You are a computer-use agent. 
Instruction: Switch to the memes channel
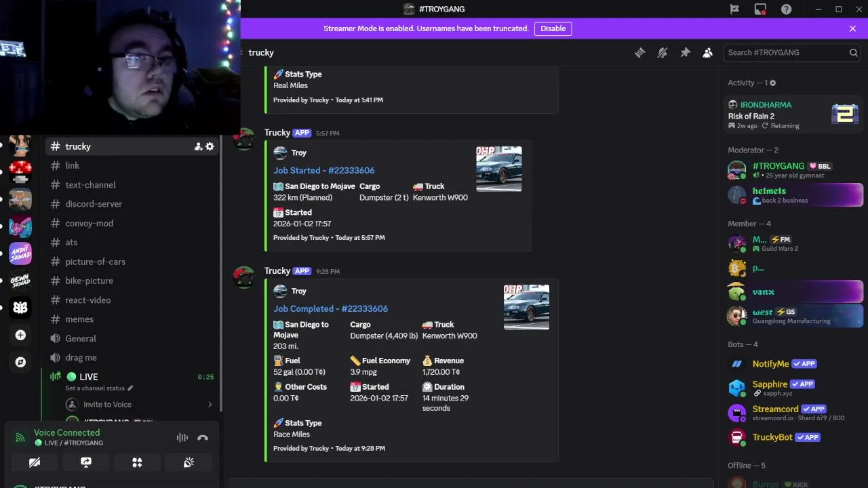coord(132,319)
